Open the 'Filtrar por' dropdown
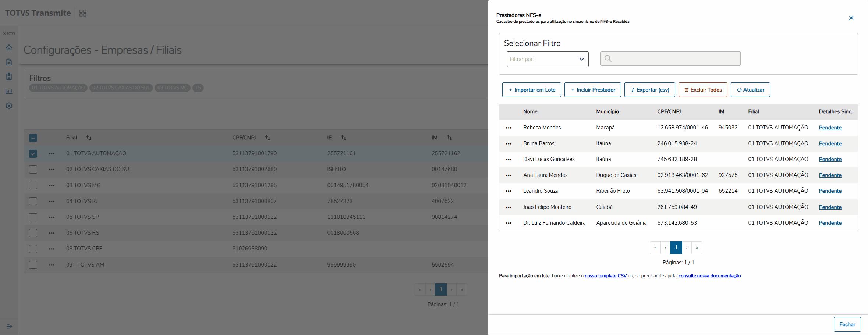868x335 pixels. coord(547,59)
